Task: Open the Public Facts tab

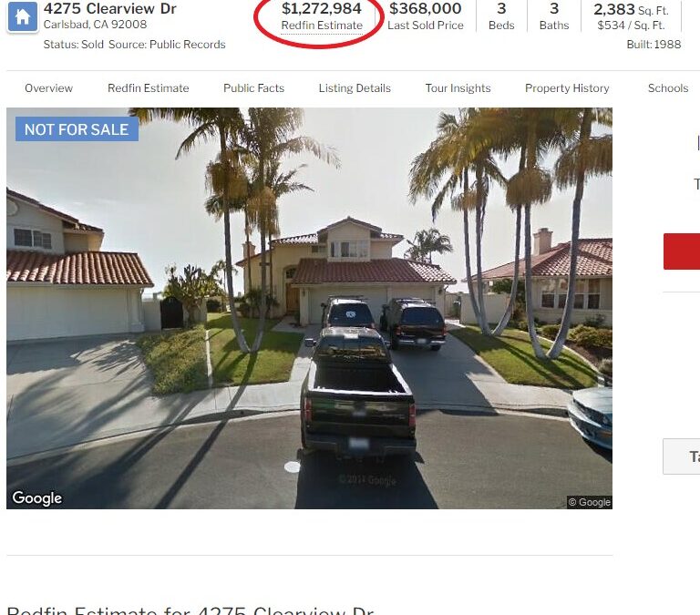Action: pos(253,88)
